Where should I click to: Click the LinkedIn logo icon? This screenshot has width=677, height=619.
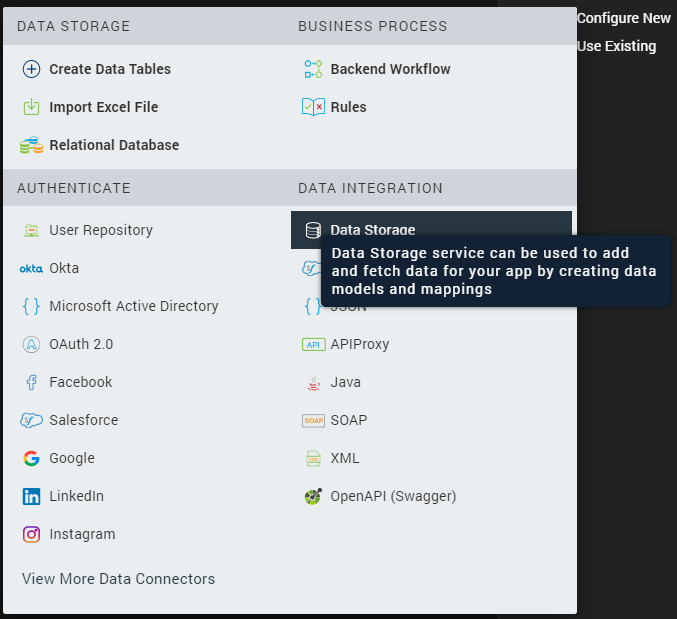click(x=31, y=496)
